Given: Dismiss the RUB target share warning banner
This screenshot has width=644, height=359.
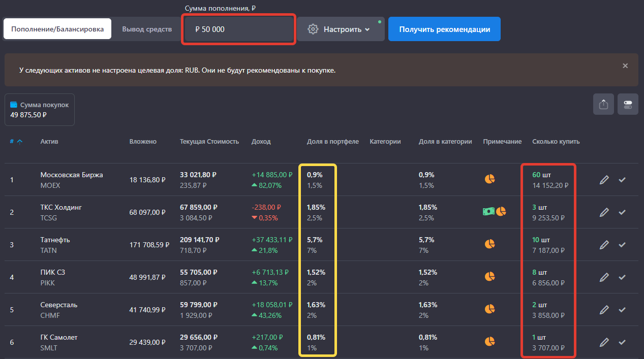Looking at the screenshot, I should point(625,66).
